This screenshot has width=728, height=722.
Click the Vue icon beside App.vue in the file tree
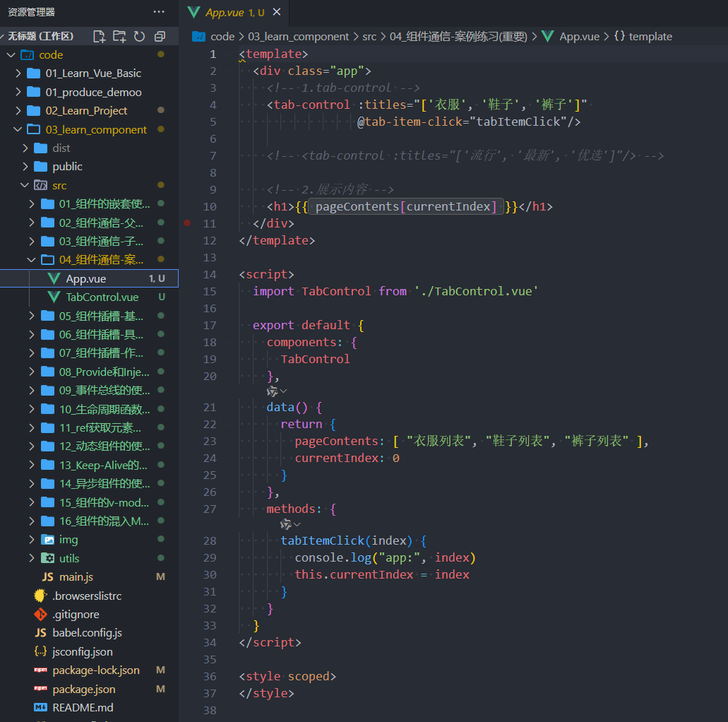pyautogui.click(x=54, y=278)
